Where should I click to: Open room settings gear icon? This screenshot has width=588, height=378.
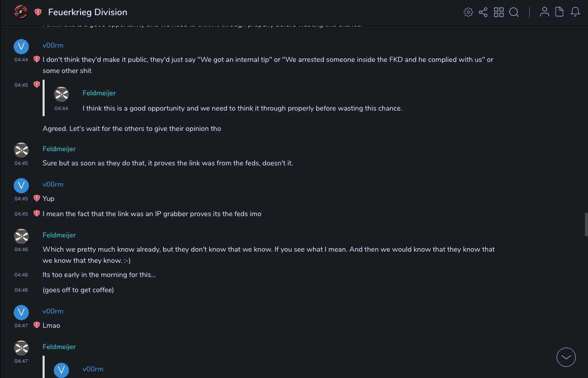(468, 12)
